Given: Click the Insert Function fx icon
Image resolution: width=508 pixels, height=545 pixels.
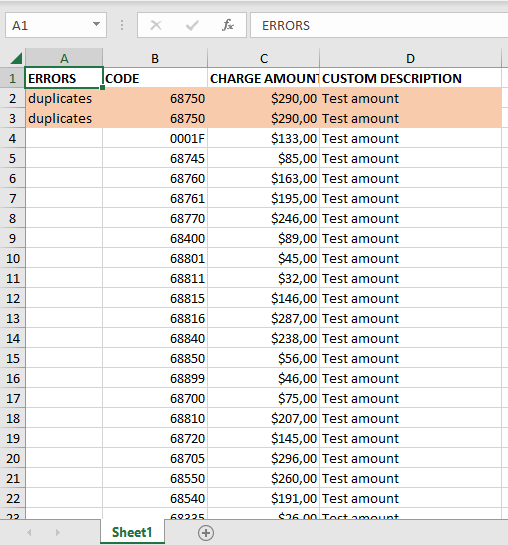Looking at the screenshot, I should [228, 25].
